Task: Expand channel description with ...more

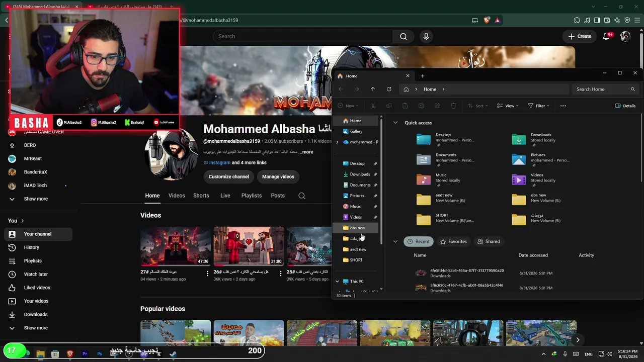Action: (306, 152)
